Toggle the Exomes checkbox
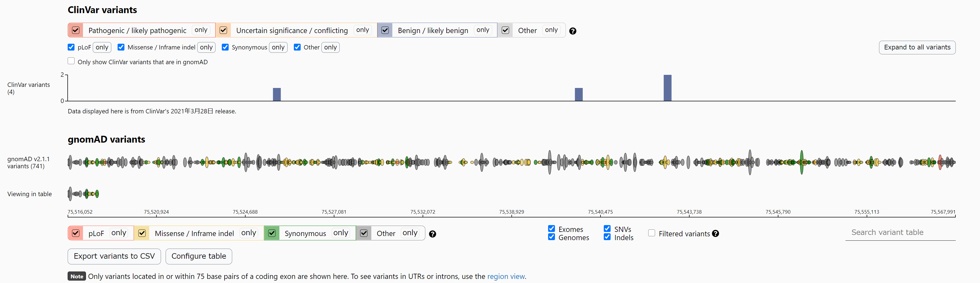This screenshot has height=283, width=980. click(551, 229)
